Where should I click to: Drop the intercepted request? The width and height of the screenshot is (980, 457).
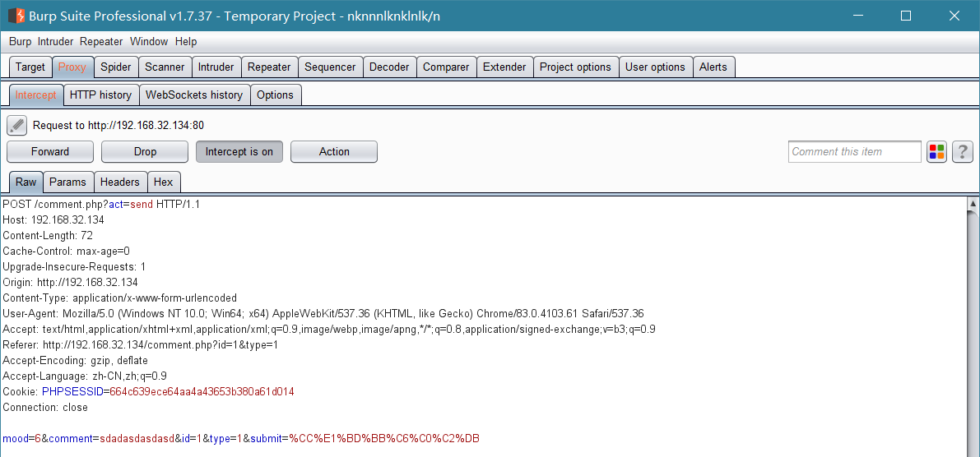145,152
